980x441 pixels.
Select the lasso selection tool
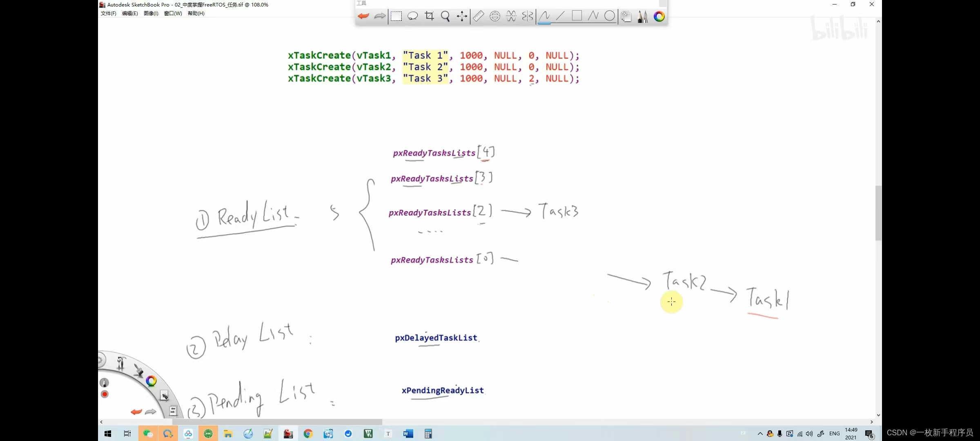(413, 16)
